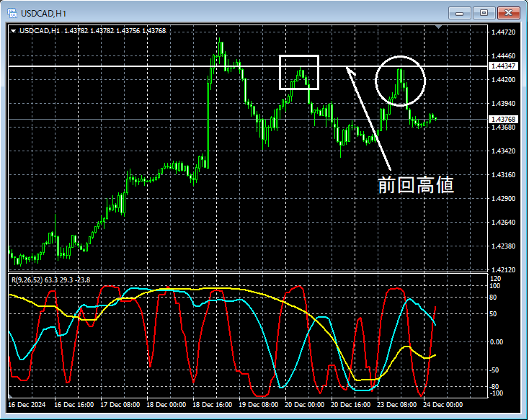Click price scale value 1.42640
This screenshot has width=529, height=420.
[503, 223]
